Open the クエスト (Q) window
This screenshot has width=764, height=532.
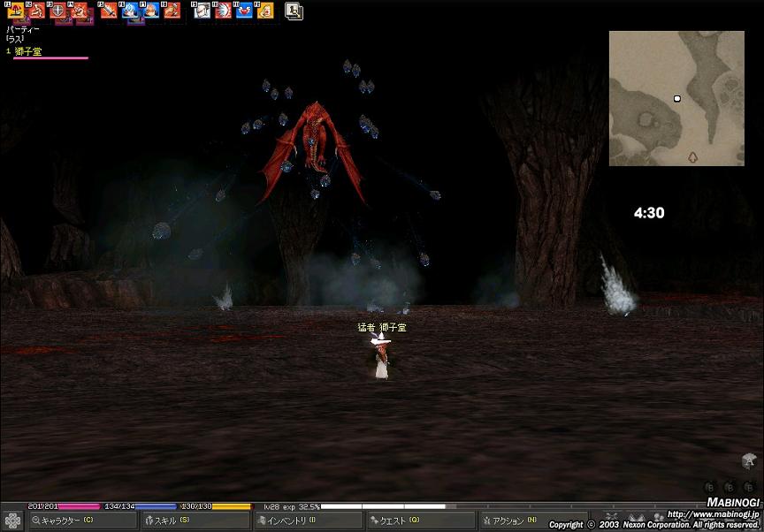pyautogui.click(x=421, y=521)
